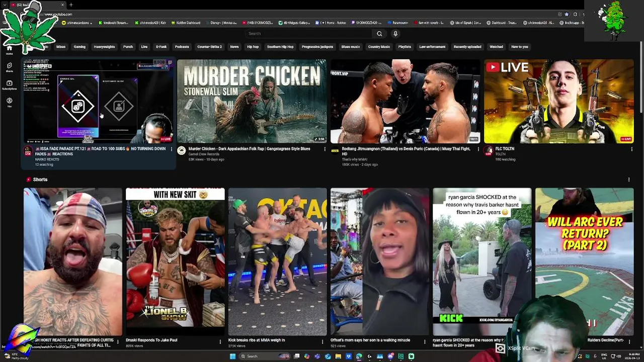
Task: Click in the YouTube search box
Action: 308,34
